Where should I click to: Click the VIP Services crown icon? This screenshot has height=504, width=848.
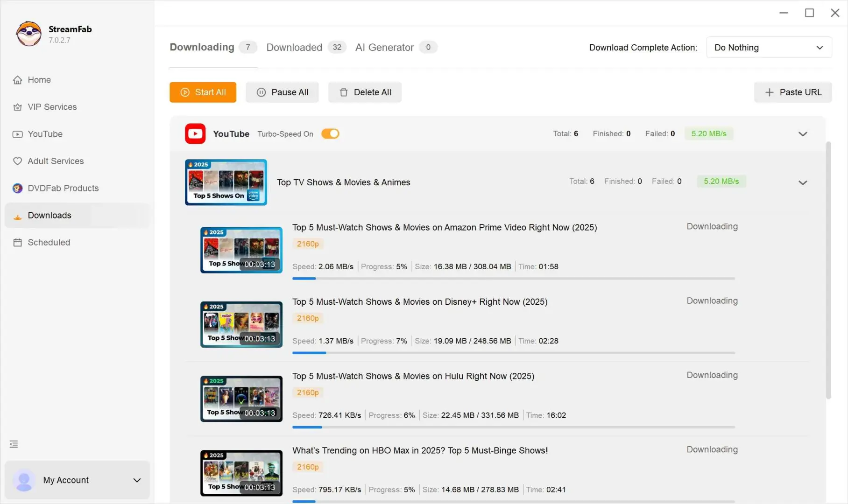coord(18,107)
